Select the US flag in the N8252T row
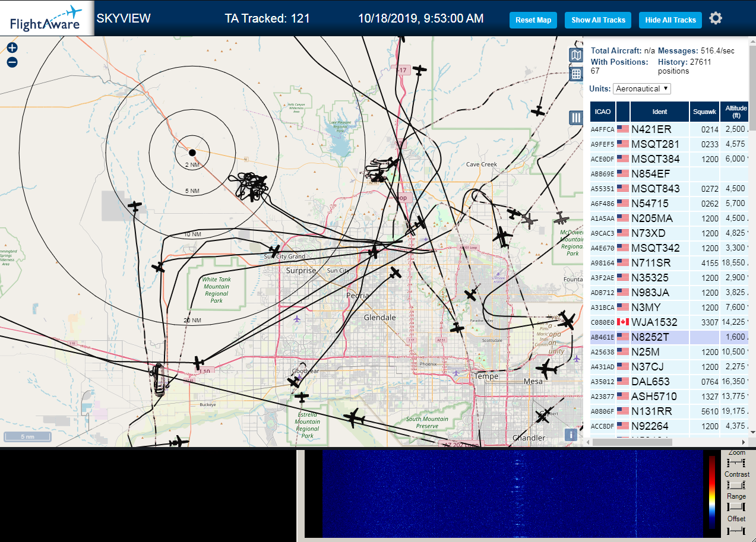 622,337
